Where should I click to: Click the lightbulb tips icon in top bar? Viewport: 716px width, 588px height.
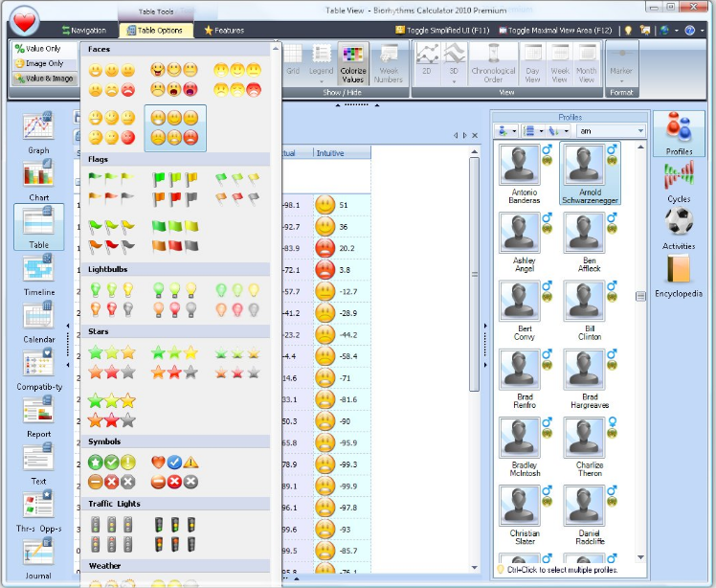(628, 30)
